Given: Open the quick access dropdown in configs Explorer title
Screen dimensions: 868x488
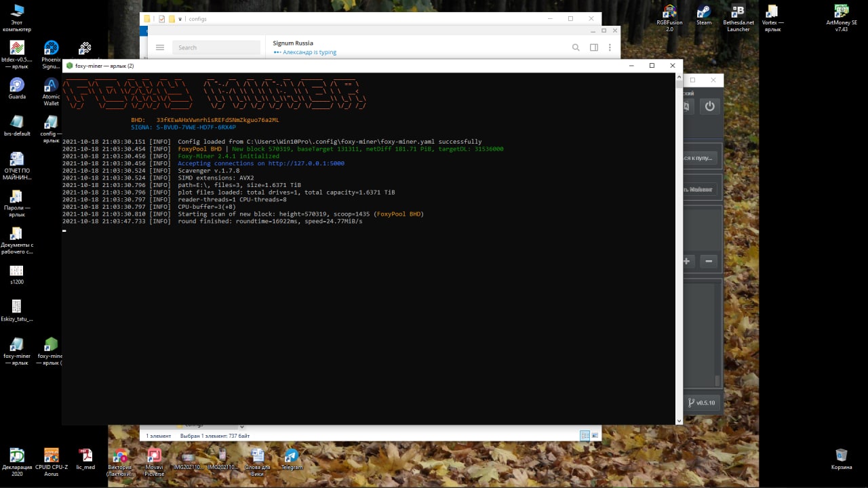Looking at the screenshot, I should click(180, 19).
